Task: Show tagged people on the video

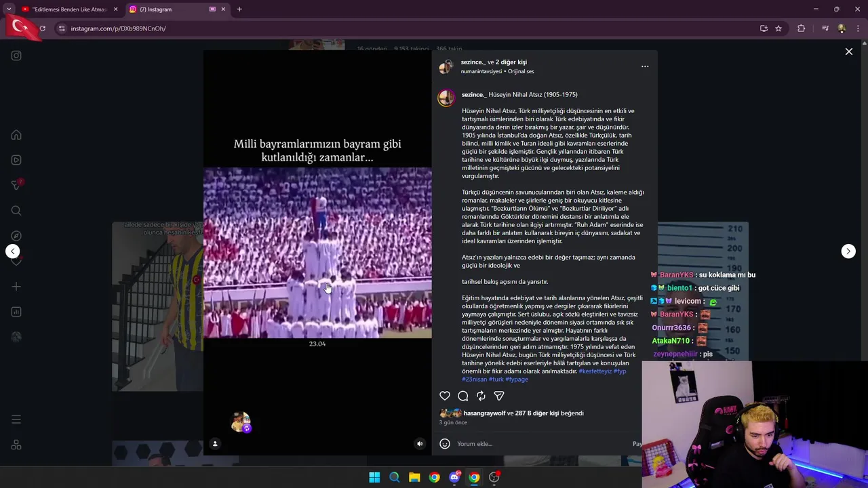Action: pos(215,444)
